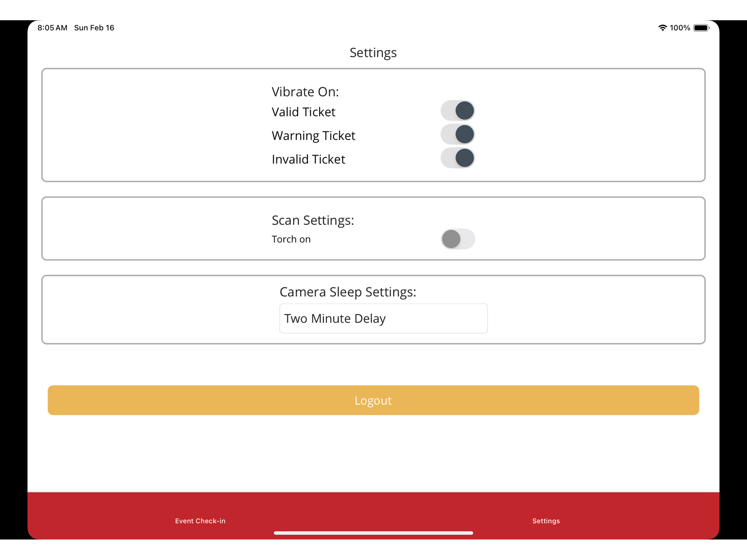Click the home indicator bar
This screenshot has height=560, width=747.
pos(373,533)
